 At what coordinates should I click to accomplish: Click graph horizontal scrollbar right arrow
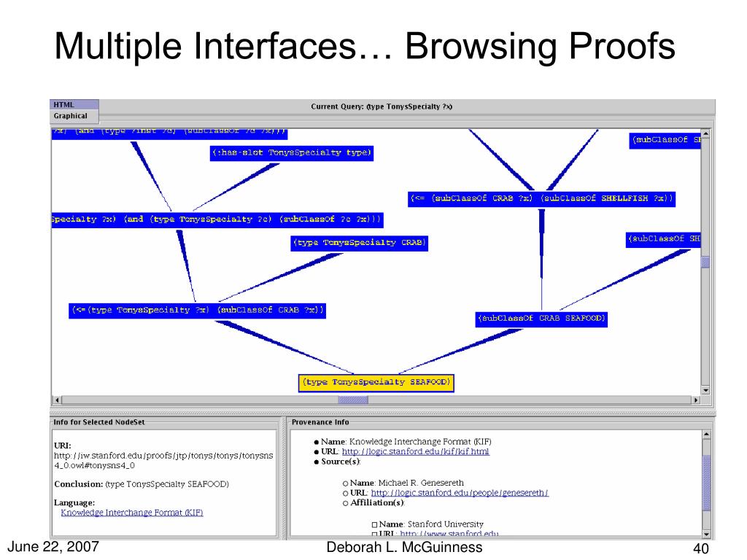(x=696, y=400)
